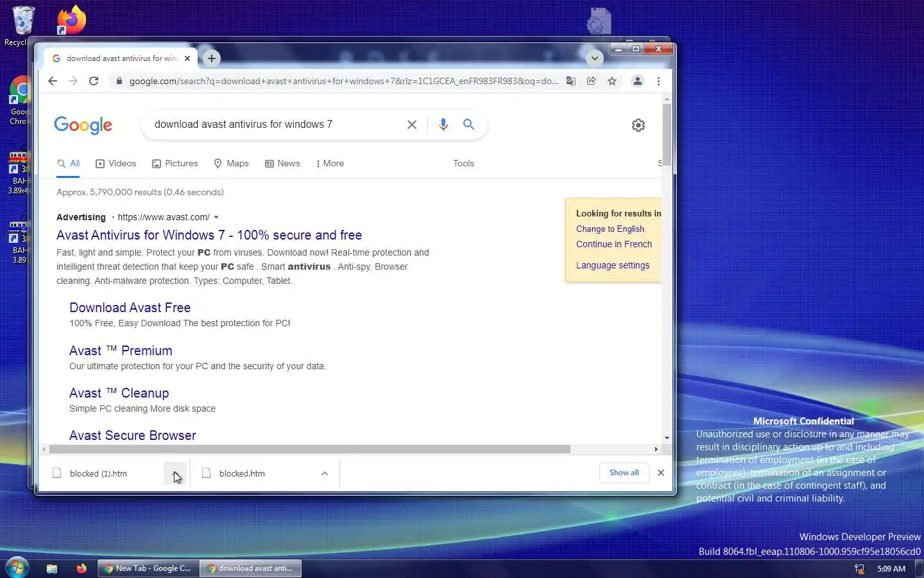
Task: Click the result count text
Action: (x=140, y=192)
